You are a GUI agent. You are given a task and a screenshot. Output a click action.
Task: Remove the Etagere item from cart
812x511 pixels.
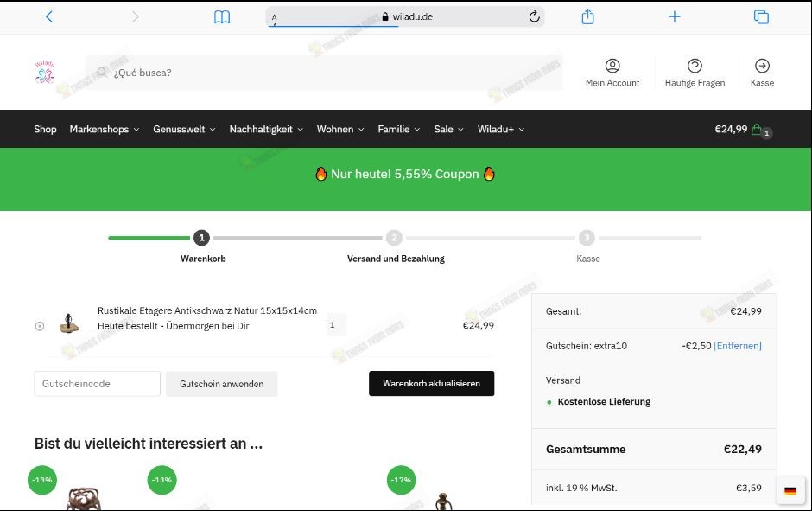pyautogui.click(x=40, y=326)
